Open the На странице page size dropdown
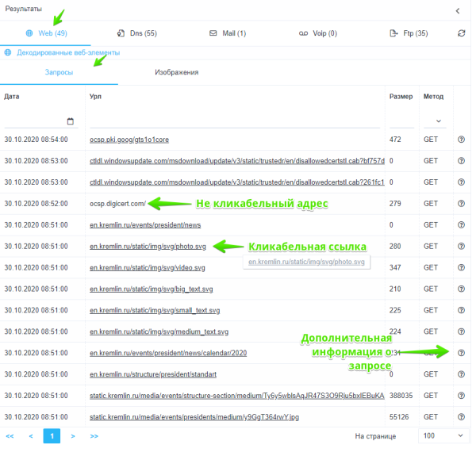Viewport: 476px width, 452px height. pyautogui.click(x=443, y=436)
